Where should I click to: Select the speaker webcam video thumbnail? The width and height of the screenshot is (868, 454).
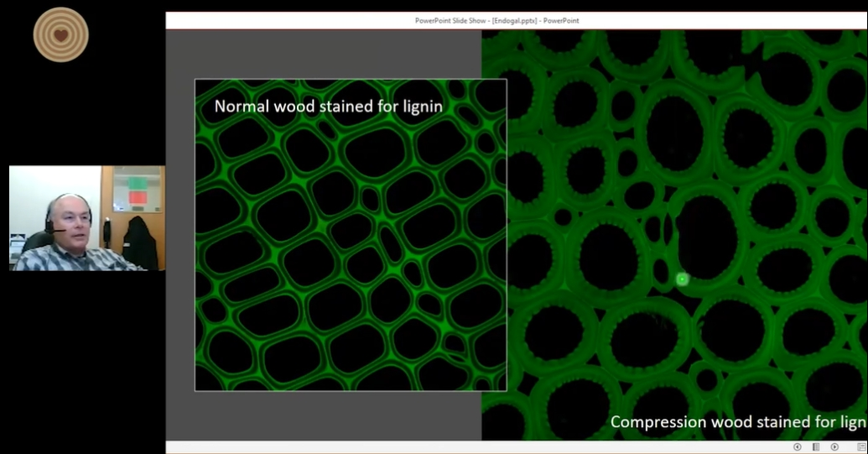coord(87,218)
